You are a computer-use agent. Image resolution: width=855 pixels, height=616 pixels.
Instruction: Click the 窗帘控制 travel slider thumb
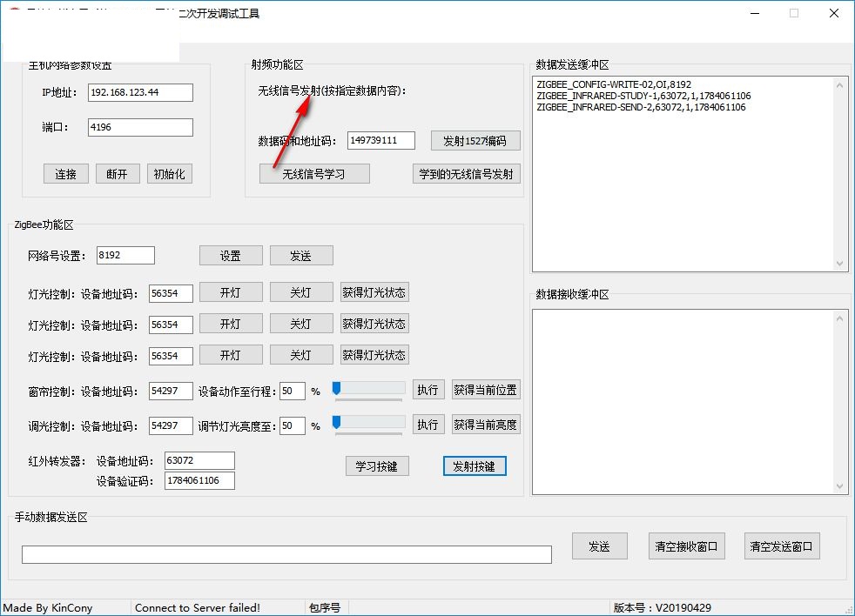[336, 388]
